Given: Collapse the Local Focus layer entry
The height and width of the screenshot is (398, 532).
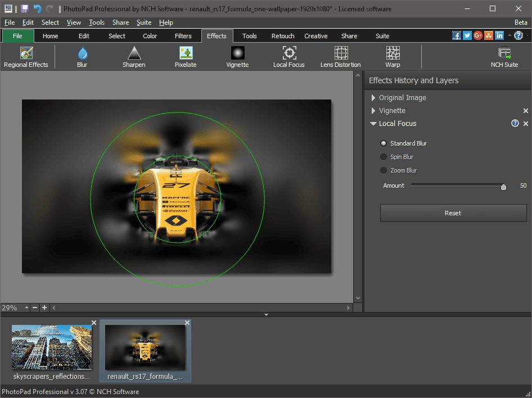Looking at the screenshot, I should pyautogui.click(x=373, y=124).
